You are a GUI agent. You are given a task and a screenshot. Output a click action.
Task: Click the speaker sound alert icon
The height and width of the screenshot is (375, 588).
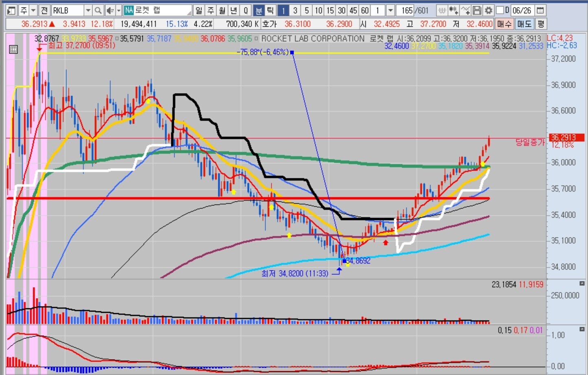pos(110,11)
